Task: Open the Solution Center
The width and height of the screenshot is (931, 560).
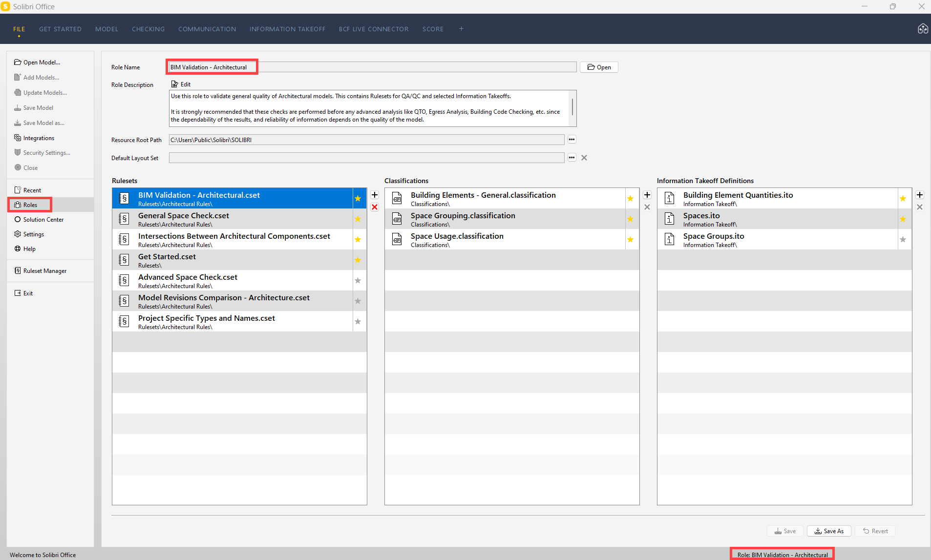Action: click(x=43, y=219)
